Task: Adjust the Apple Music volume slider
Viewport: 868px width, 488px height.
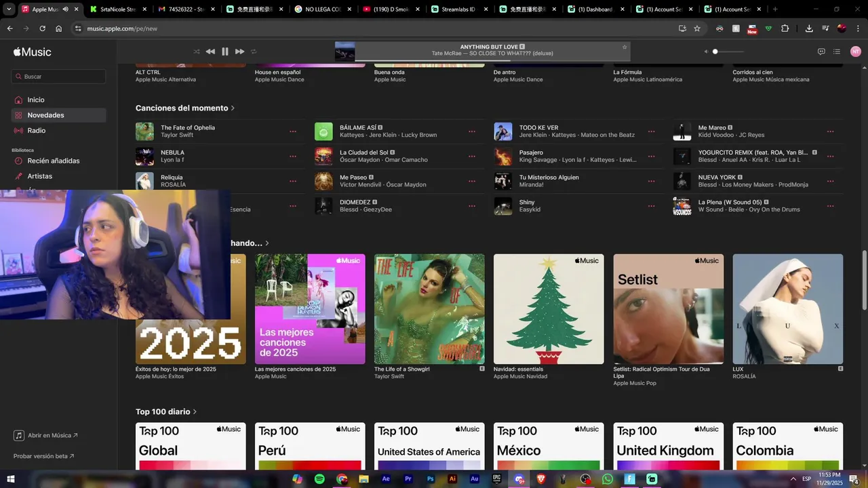Action: coord(728,52)
